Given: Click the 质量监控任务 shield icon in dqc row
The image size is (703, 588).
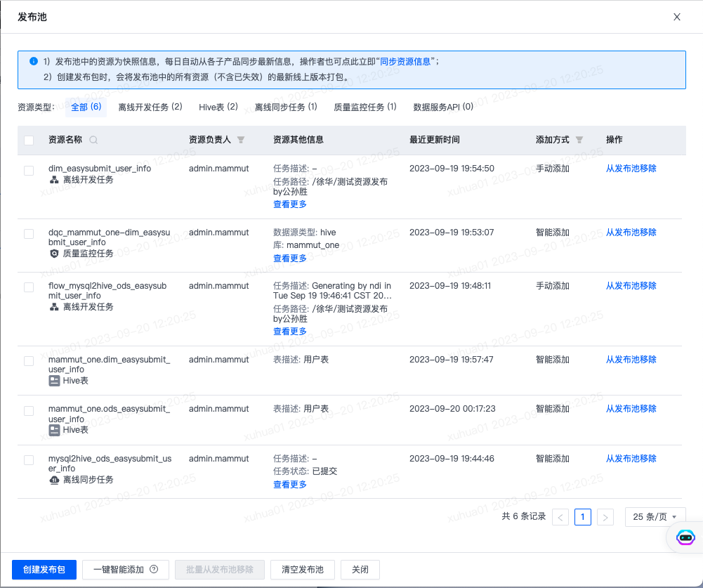Looking at the screenshot, I should point(54,254).
